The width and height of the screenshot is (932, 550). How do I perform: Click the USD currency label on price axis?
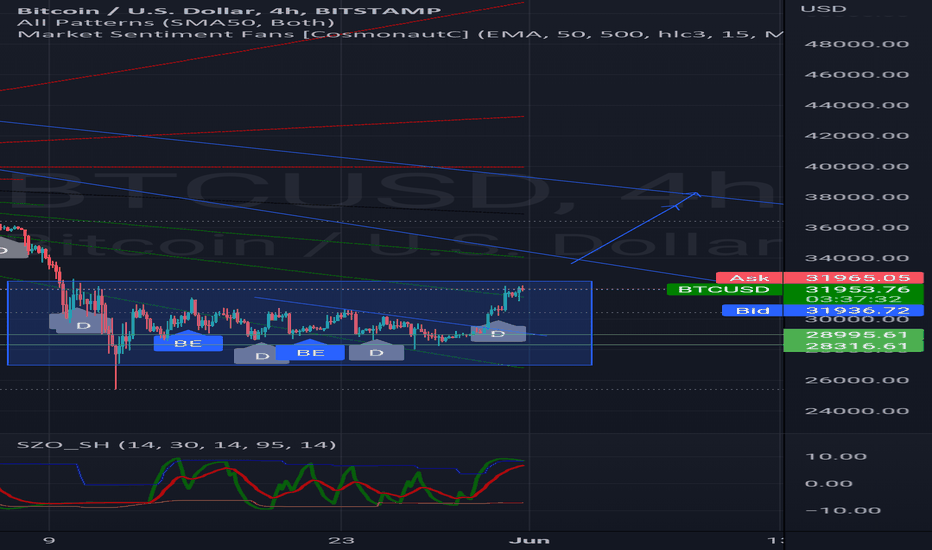click(823, 9)
